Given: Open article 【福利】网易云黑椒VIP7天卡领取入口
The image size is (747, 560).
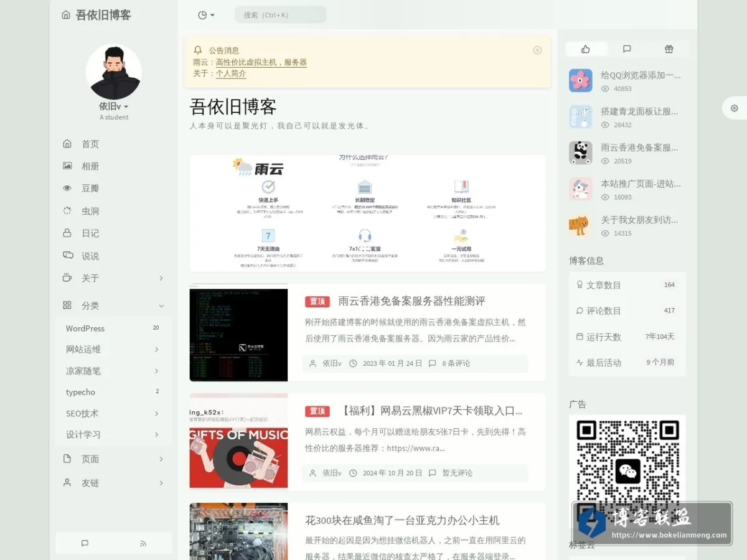Looking at the screenshot, I should (431, 411).
